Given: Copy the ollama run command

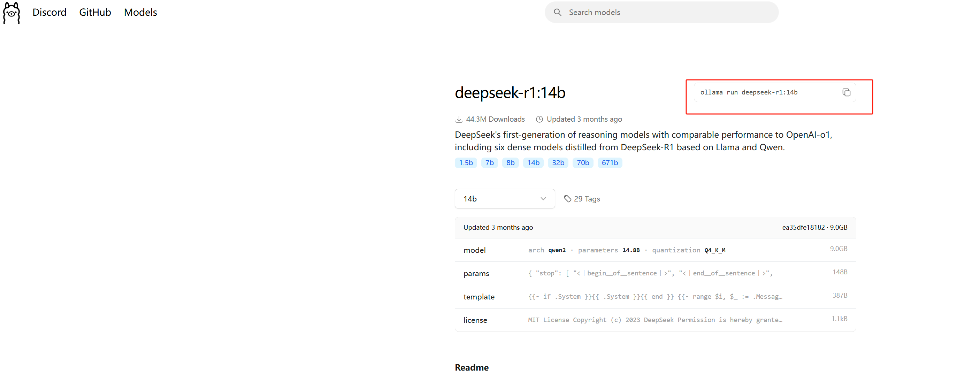Looking at the screenshot, I should pyautogui.click(x=846, y=92).
